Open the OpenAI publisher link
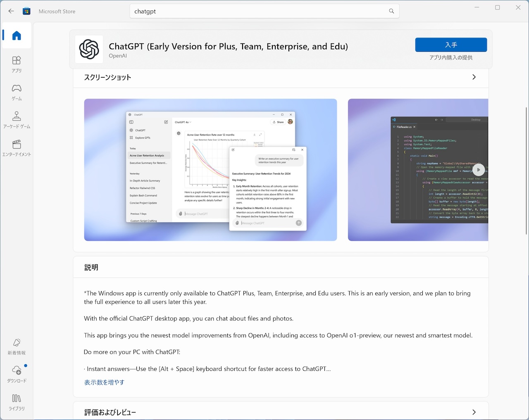The height and width of the screenshot is (420, 529). (x=118, y=56)
